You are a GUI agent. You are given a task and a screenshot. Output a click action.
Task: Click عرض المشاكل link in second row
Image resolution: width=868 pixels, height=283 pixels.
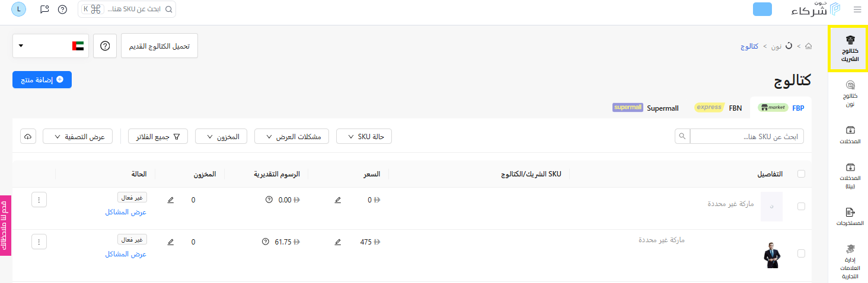126,254
